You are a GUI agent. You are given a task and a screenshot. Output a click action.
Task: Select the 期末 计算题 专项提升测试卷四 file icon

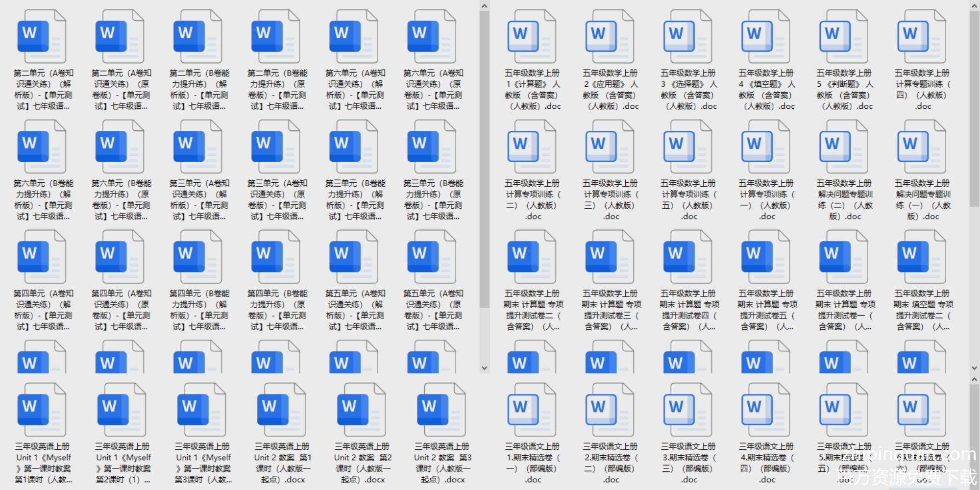point(687,257)
